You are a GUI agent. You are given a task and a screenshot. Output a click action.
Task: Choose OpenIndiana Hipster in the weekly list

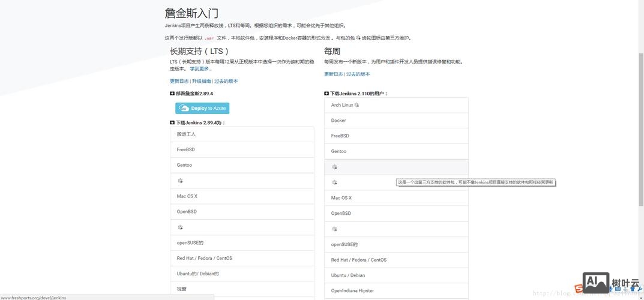coord(396,291)
